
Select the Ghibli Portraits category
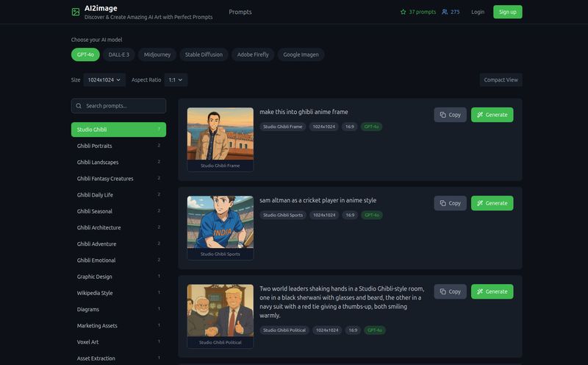118,146
